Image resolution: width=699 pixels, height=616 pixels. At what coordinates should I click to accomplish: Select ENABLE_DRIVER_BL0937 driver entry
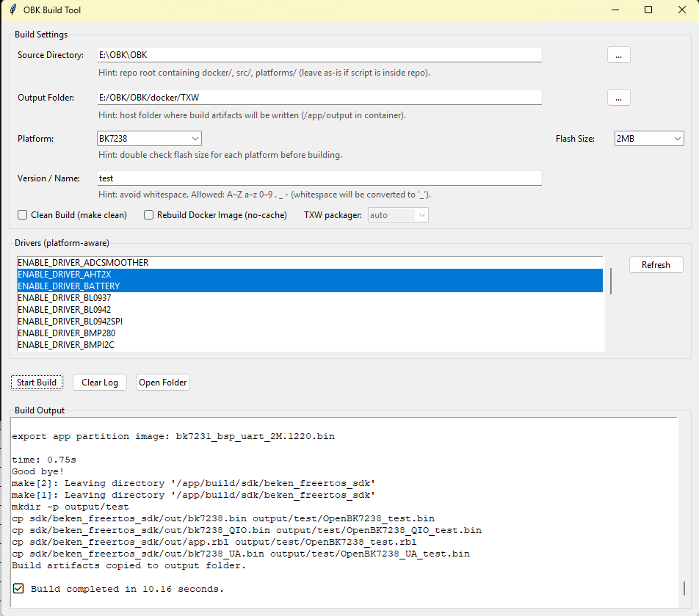[x=65, y=298]
